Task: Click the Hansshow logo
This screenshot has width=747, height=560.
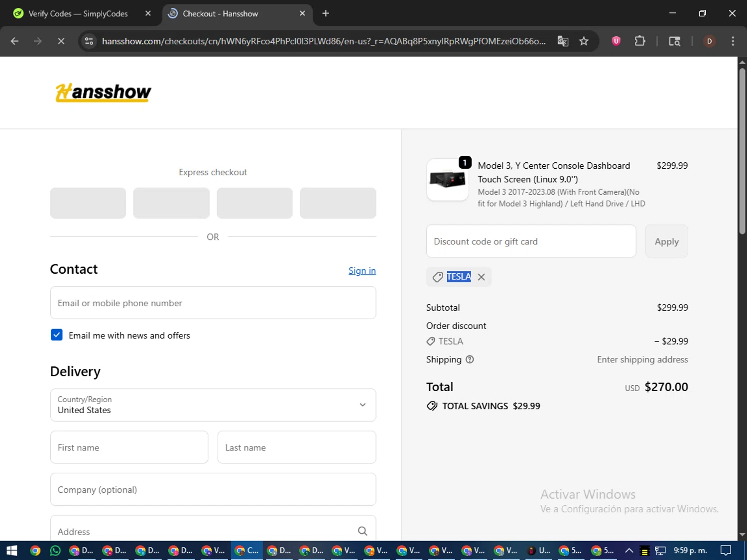Action: click(x=103, y=93)
